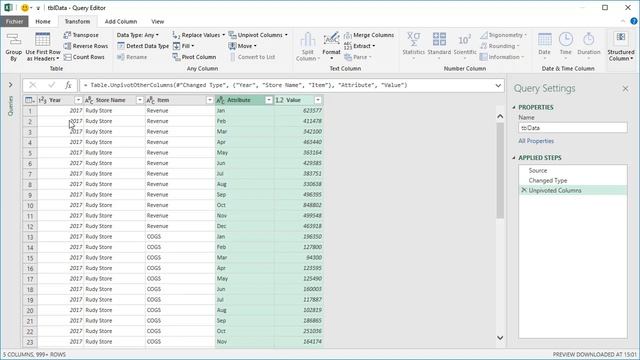
Task: Delete the Unpivoted Columns step
Action: coord(524,190)
